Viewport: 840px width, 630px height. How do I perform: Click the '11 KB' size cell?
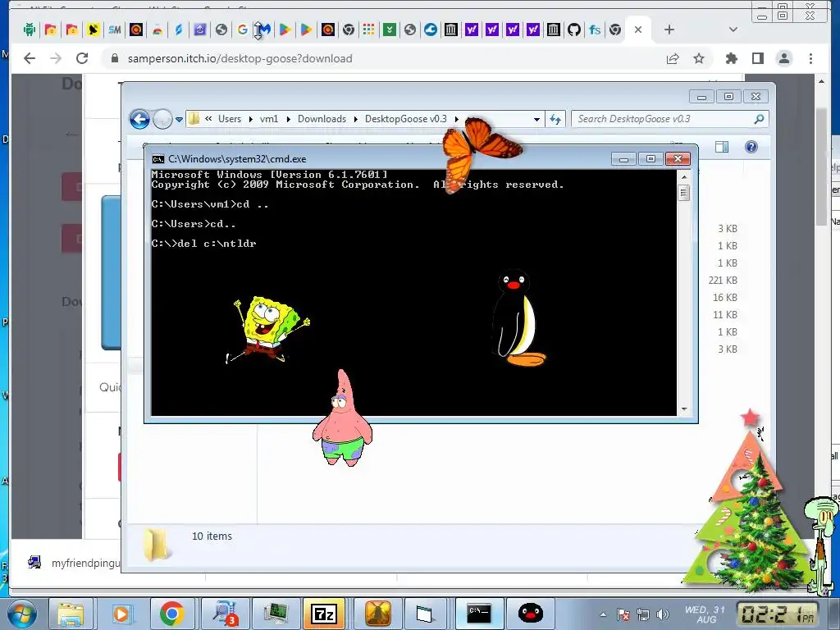point(725,314)
